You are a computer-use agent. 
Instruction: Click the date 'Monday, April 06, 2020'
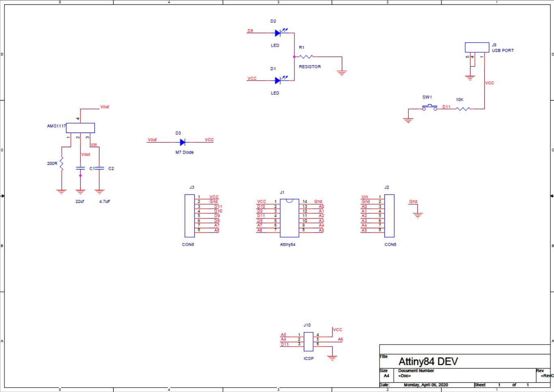[426, 385]
